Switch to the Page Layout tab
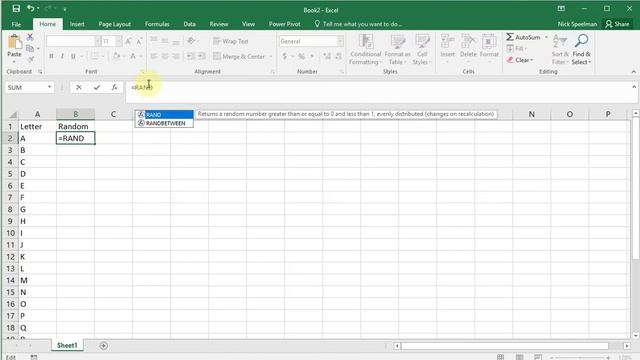This screenshot has width=640, height=360. [115, 24]
